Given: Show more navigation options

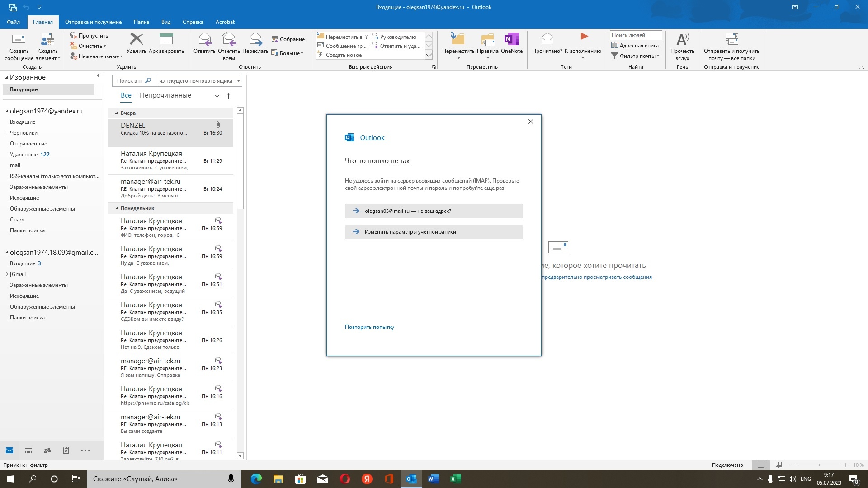Looking at the screenshot, I should pos(85,450).
